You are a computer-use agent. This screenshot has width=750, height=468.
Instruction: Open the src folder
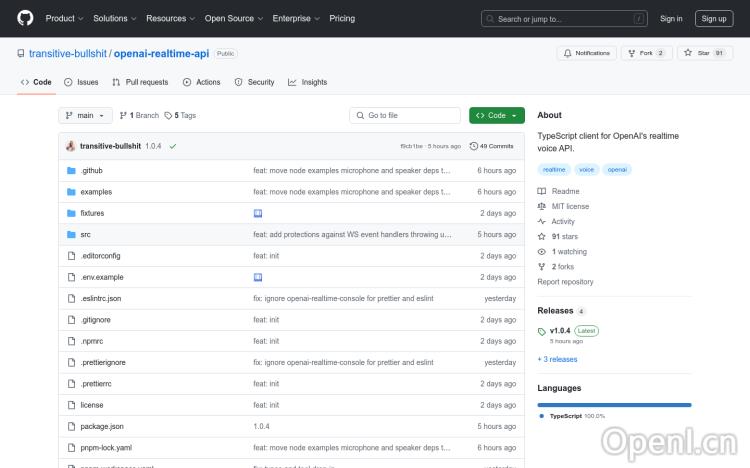tap(85, 234)
